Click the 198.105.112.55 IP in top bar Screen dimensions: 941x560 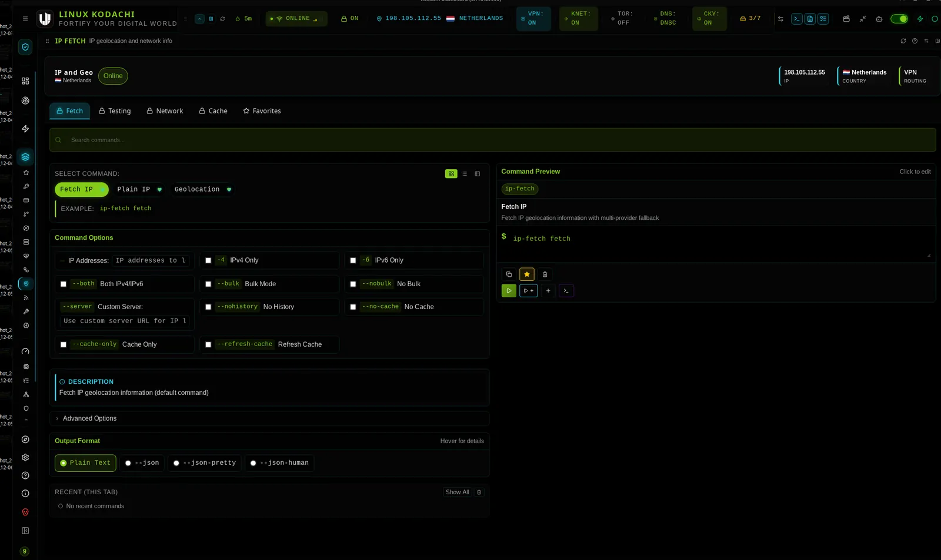(413, 19)
